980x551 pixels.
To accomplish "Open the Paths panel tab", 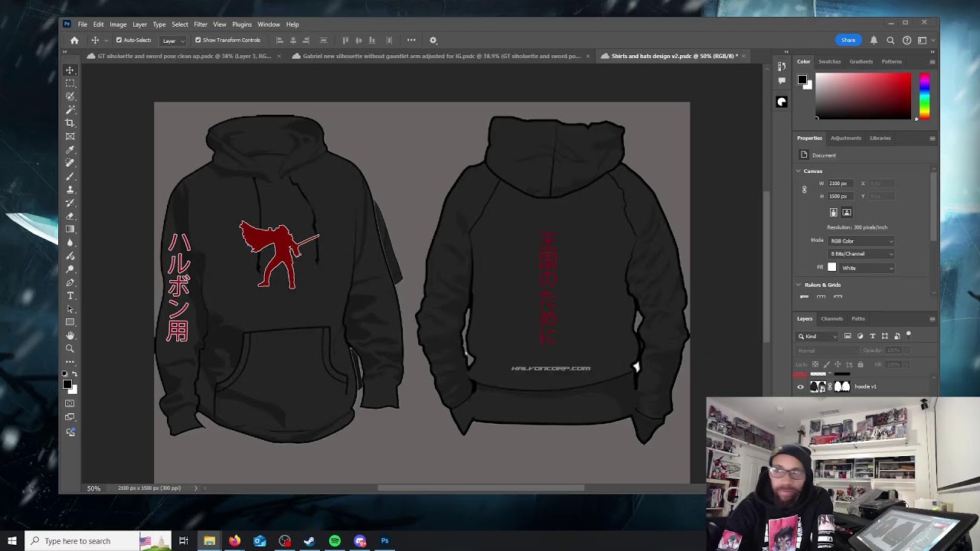I will (x=858, y=318).
